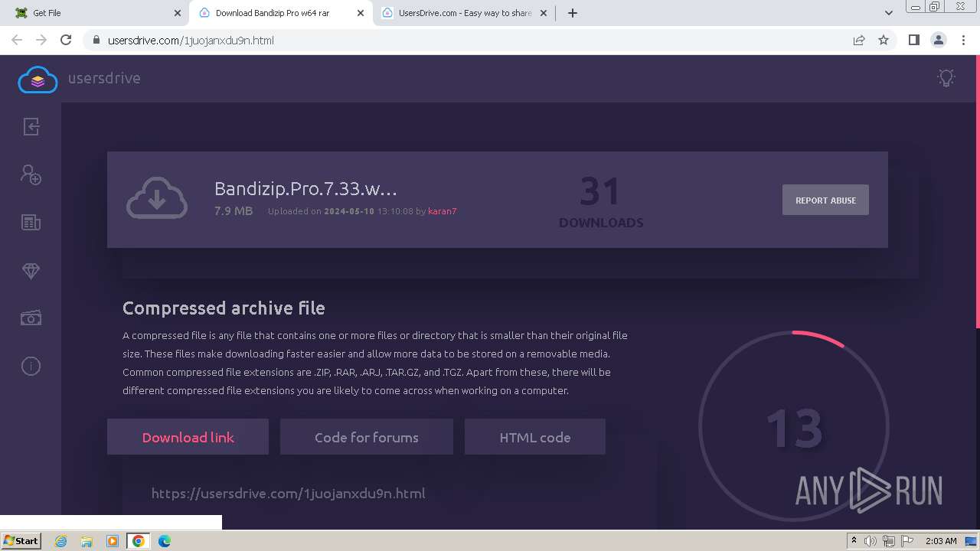Open the network tray icon
Viewport: 980px width, 551px height.
(888, 541)
